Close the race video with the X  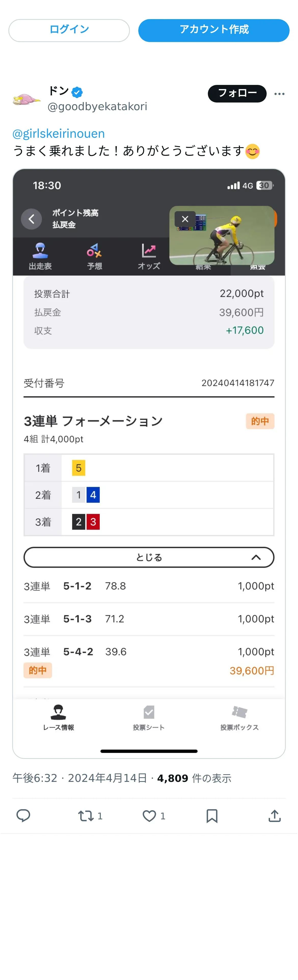point(185,219)
